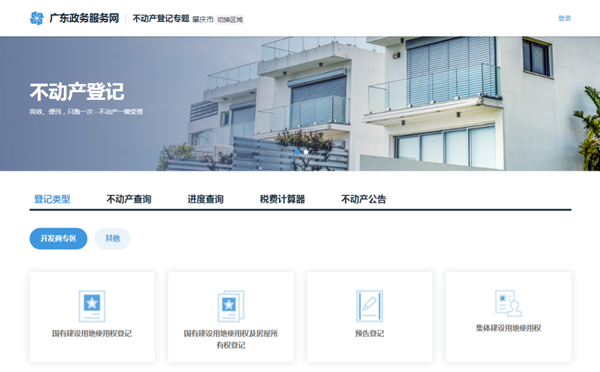Open the 进度查询 tab

(205, 199)
